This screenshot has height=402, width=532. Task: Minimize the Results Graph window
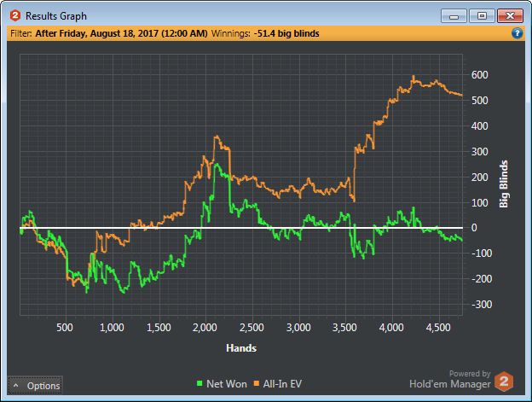[454, 16]
